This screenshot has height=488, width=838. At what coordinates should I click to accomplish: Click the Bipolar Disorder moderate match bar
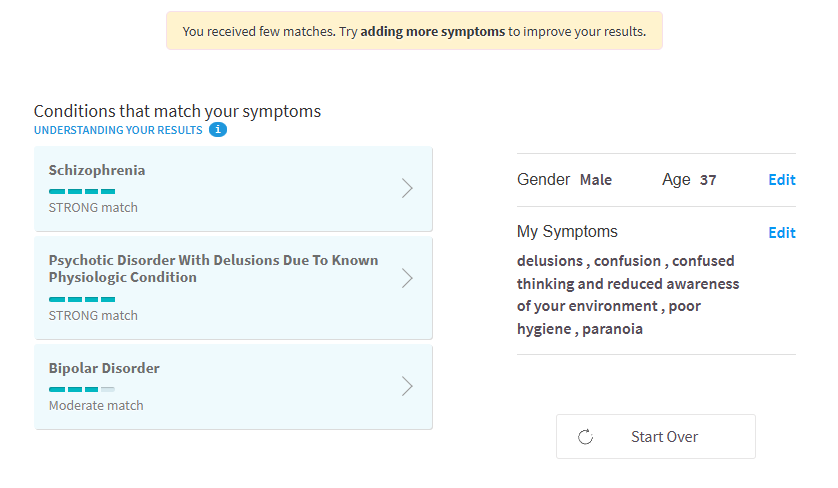point(82,389)
